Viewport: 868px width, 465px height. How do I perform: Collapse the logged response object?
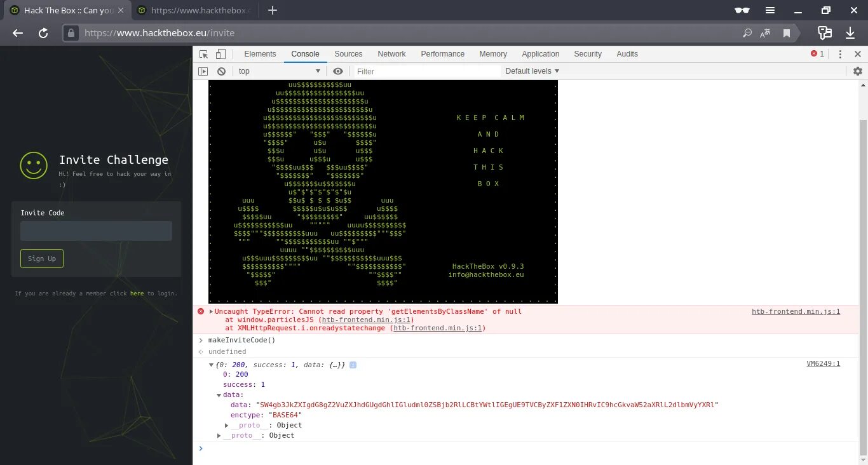pos(211,365)
